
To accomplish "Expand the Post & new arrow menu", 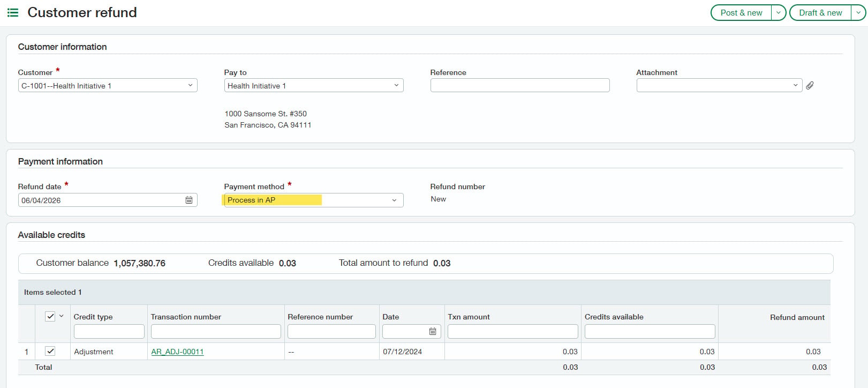I will pos(779,12).
